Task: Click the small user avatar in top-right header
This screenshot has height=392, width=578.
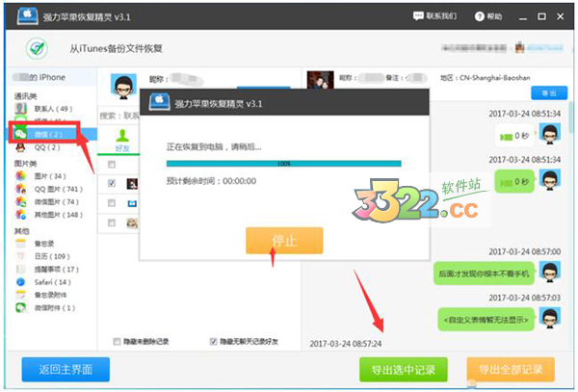Action: 520,47
